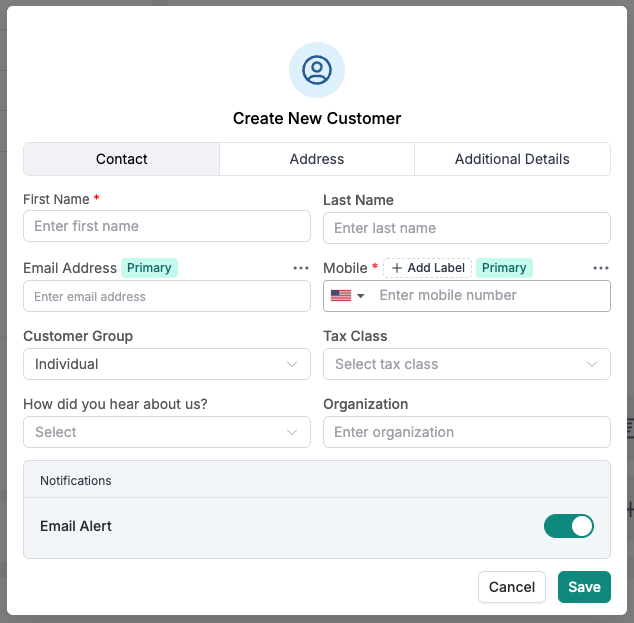
Task: Disable the Email Alert toggle
Action: [x=569, y=526]
